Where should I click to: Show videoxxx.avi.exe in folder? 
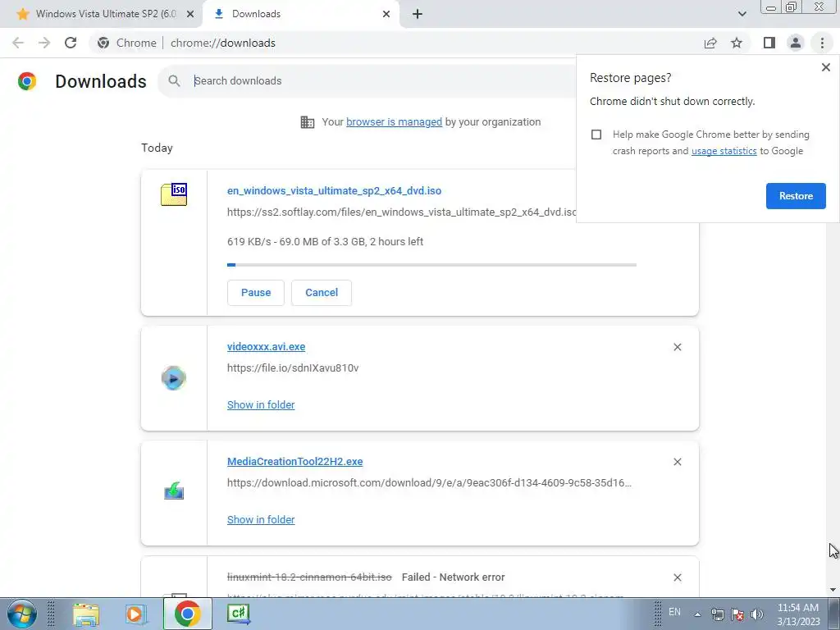click(x=261, y=405)
